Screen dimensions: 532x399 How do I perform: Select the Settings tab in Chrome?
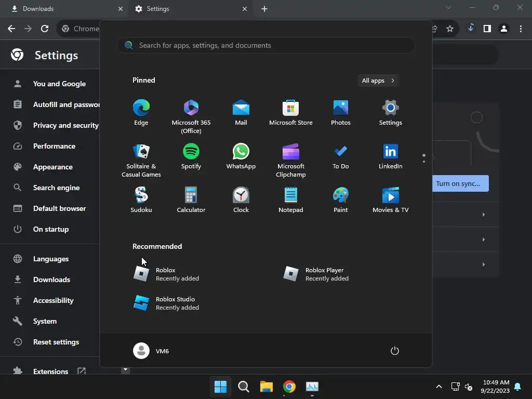[190, 9]
